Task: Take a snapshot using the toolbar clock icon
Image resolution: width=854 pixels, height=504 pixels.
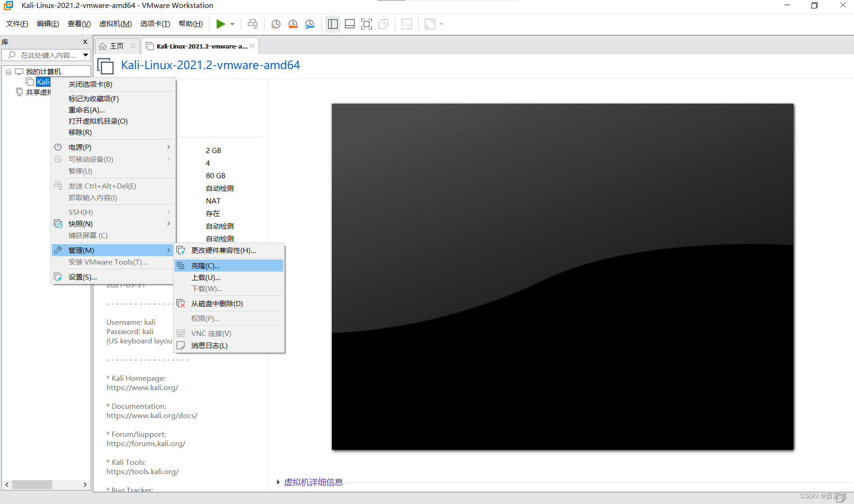Action: click(276, 24)
